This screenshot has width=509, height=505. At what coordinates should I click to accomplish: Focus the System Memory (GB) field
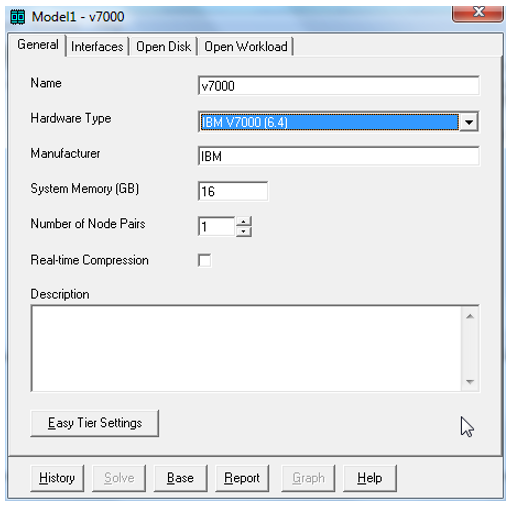click(233, 191)
